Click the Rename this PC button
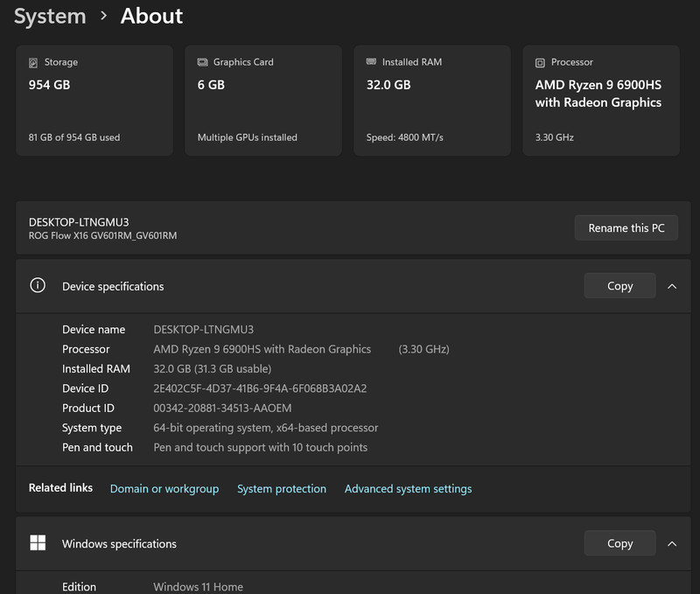 click(x=626, y=228)
